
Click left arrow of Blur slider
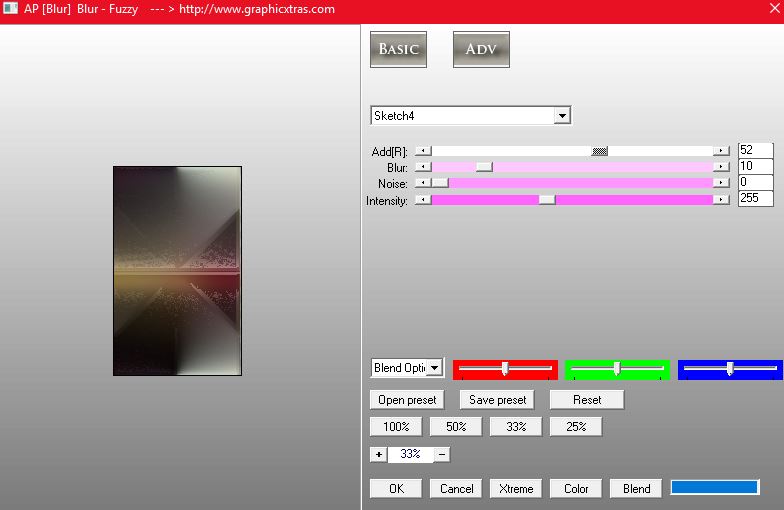(x=423, y=167)
